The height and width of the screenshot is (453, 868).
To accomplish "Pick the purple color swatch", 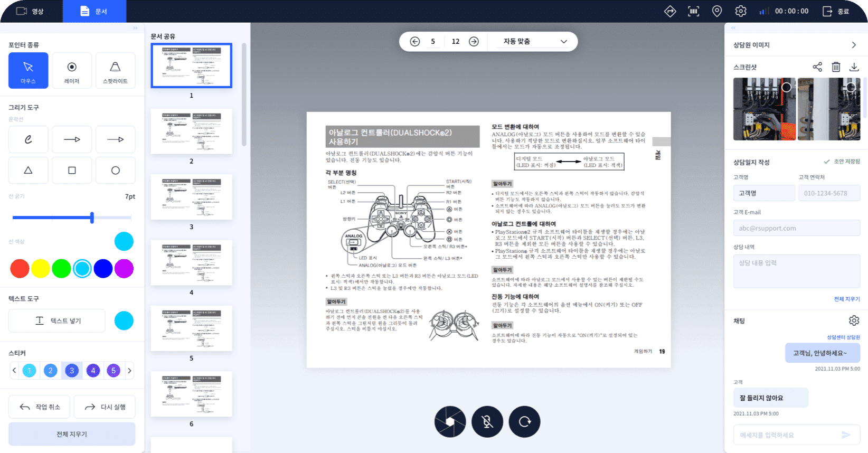I will coord(124,268).
